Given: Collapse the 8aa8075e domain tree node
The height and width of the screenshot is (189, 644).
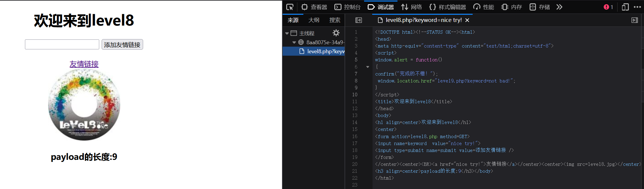Looking at the screenshot, I should coord(294,42).
